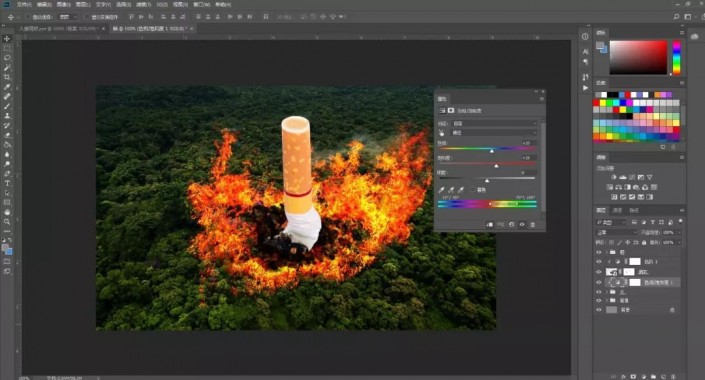Click the Hue slider handle
The width and height of the screenshot is (705, 380).
click(492, 151)
